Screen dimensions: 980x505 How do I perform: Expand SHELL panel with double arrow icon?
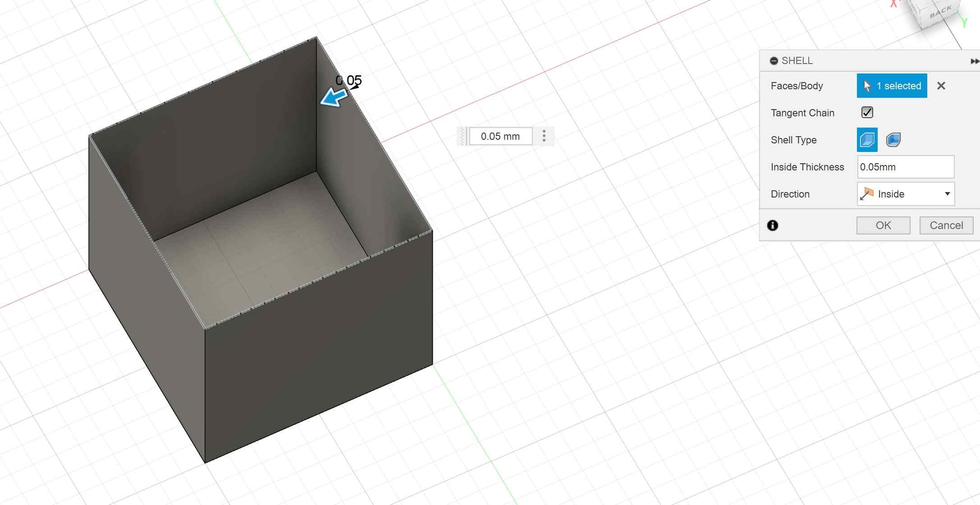975,61
